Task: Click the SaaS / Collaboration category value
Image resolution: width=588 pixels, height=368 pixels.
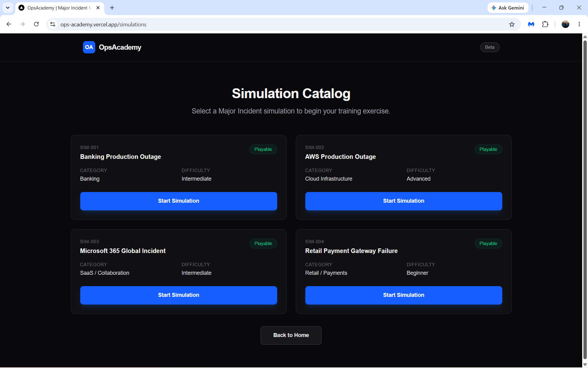Action: click(105, 273)
